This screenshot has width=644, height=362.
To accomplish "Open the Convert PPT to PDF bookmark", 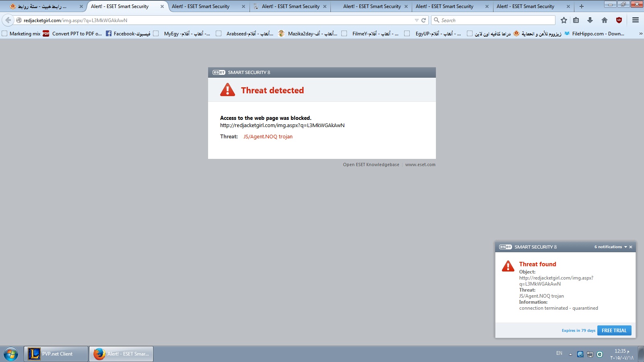I will click(72, 33).
